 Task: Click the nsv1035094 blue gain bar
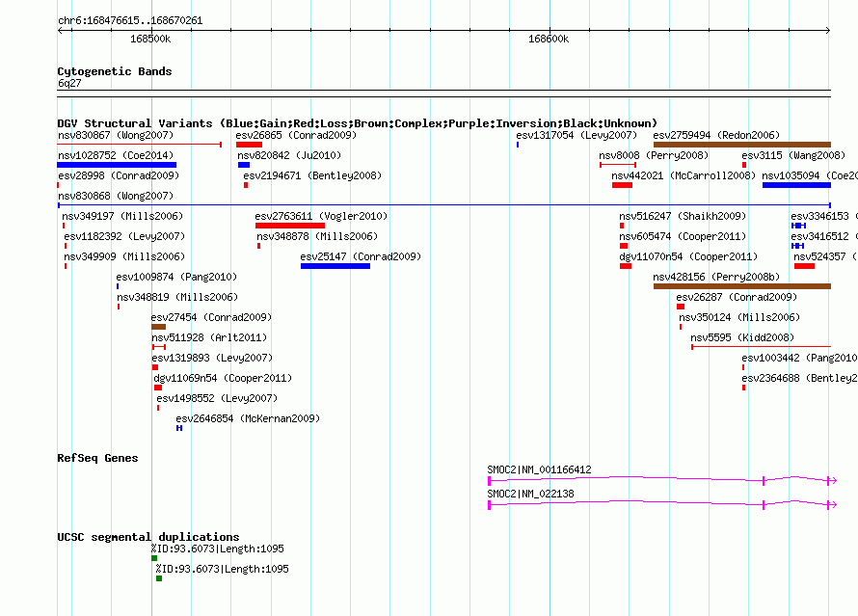coord(796,185)
